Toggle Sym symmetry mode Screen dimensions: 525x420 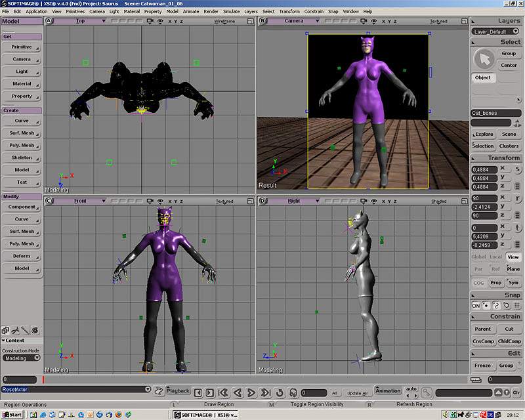(x=513, y=282)
